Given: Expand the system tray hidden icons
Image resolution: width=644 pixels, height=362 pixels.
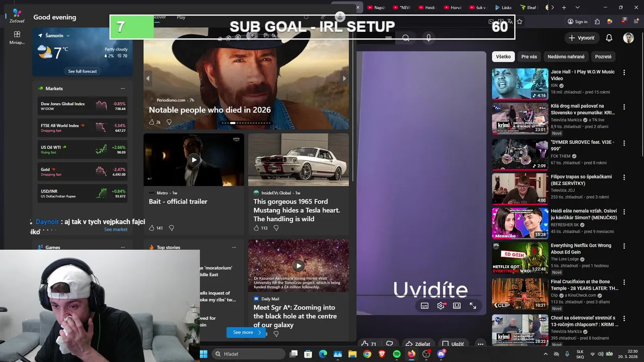Looking at the screenshot, I should pos(545,354).
